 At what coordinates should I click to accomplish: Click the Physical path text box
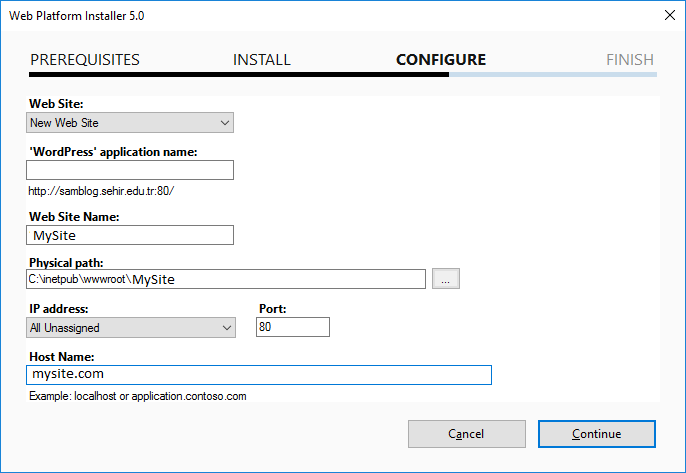pyautogui.click(x=226, y=279)
